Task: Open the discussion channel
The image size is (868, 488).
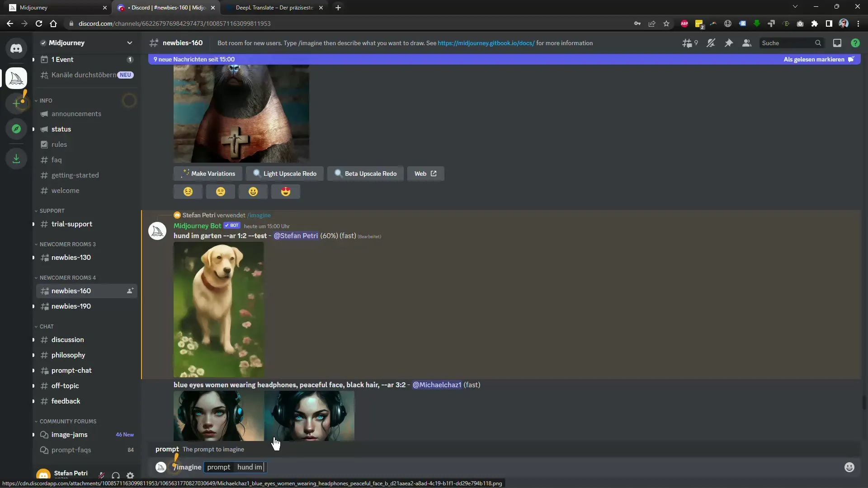Action: [67, 339]
